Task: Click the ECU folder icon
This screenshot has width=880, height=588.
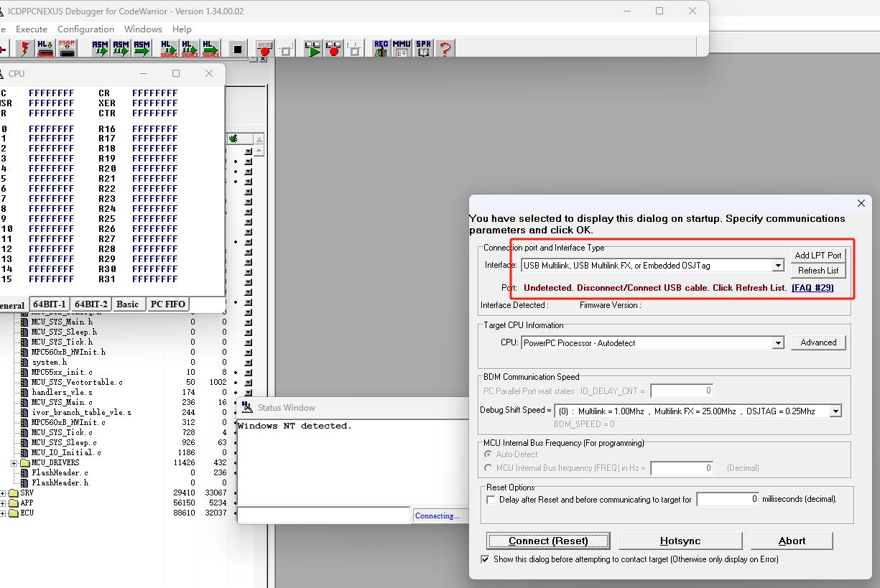Action: [x=13, y=513]
